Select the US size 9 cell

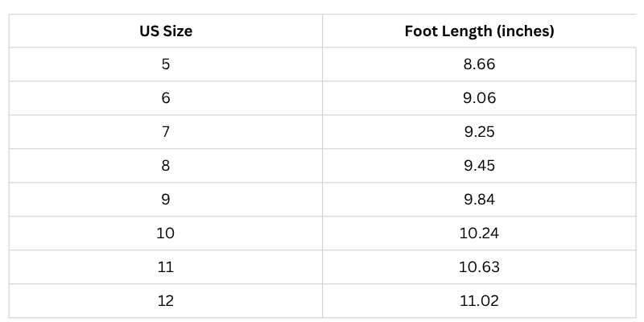tap(166, 200)
